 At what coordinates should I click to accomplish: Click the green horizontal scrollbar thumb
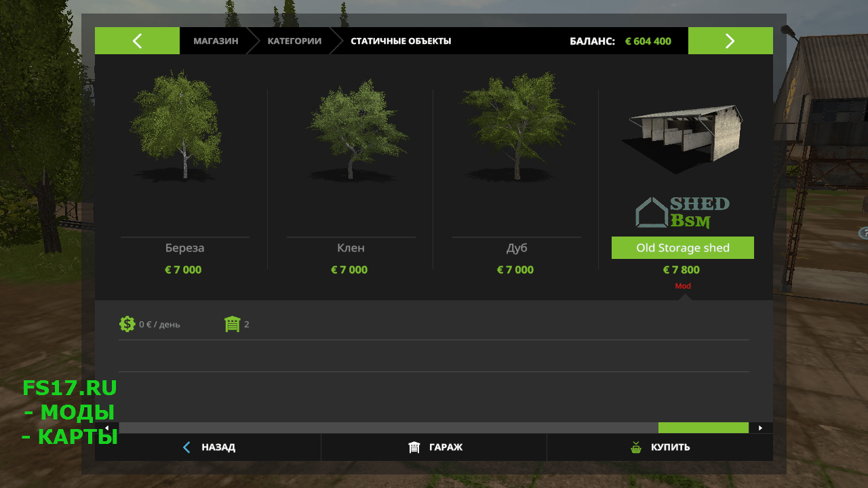[x=703, y=428]
